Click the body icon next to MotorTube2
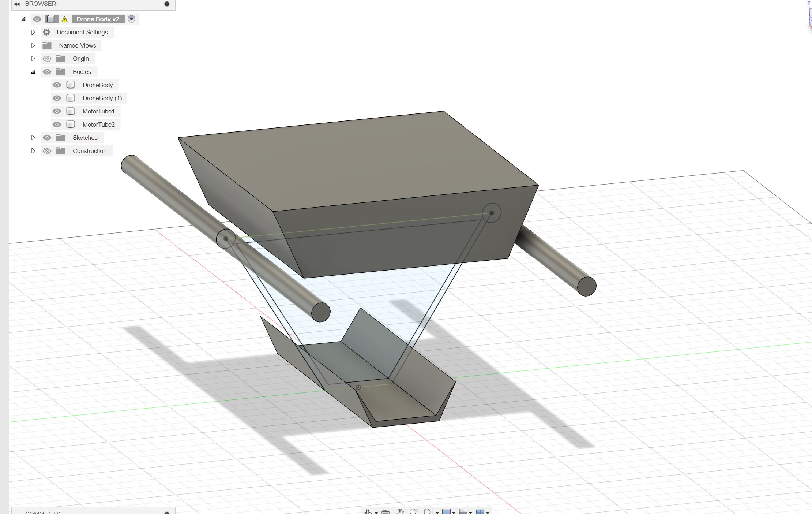812x514 pixels. (71, 124)
